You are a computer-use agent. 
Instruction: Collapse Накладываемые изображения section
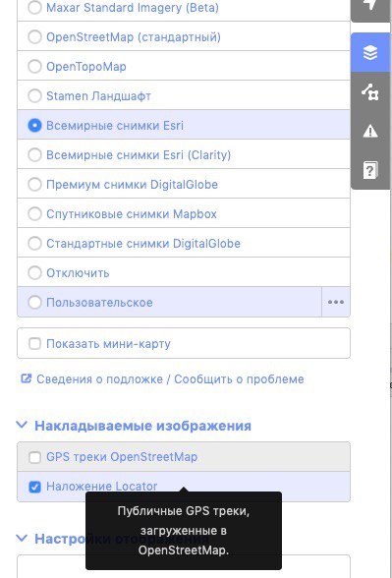[x=22, y=425]
